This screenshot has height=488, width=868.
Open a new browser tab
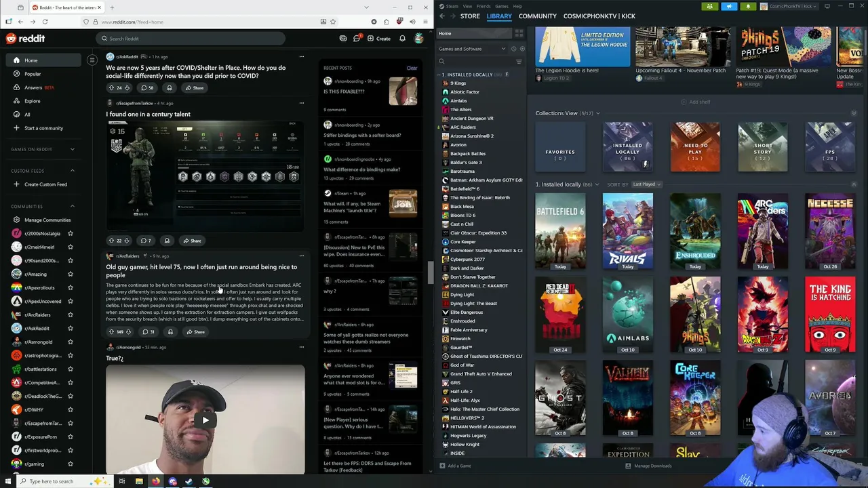(112, 7)
